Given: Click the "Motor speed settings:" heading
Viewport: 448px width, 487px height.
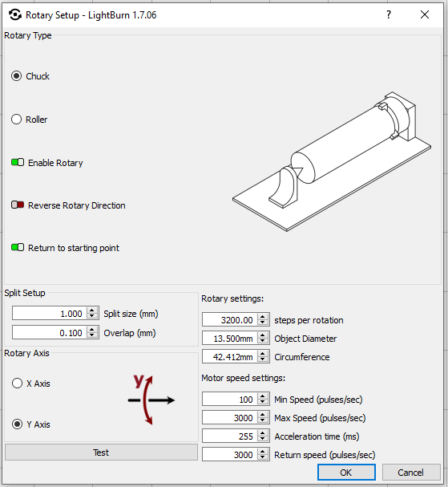Looking at the screenshot, I should click(x=244, y=378).
